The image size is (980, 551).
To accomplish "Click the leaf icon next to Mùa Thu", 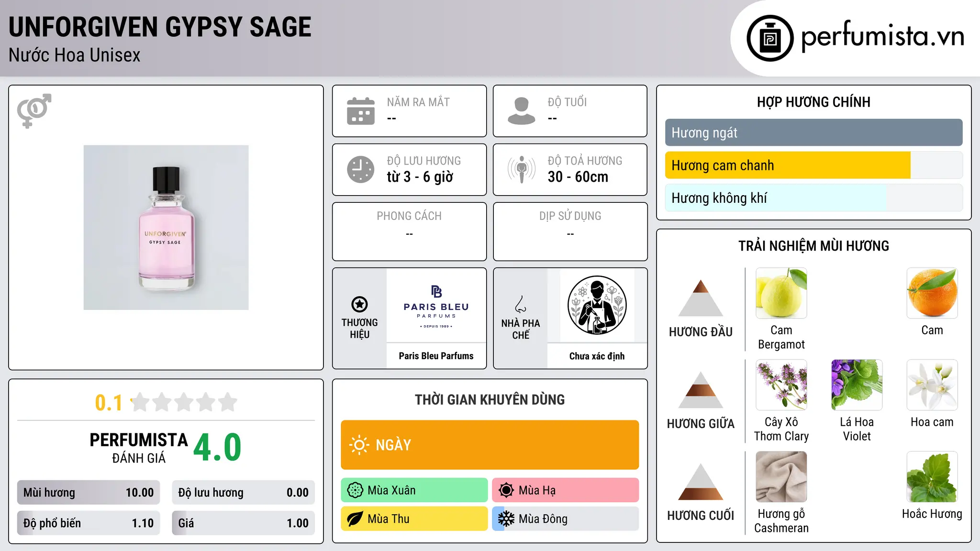I will tap(355, 519).
